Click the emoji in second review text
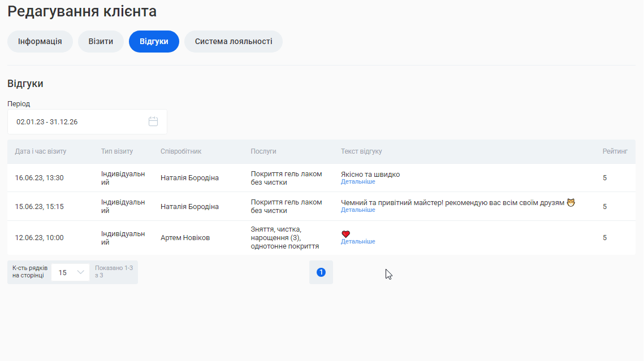 tap(570, 202)
